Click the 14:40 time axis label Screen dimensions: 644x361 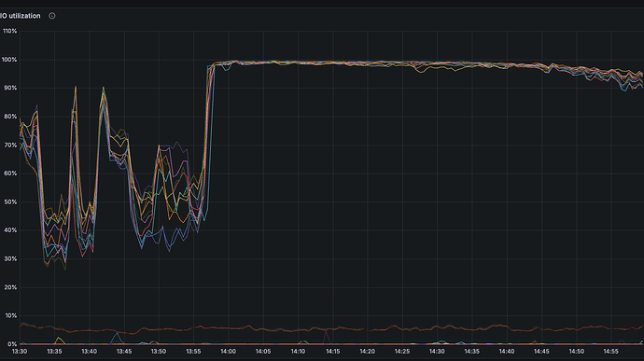coord(507,352)
